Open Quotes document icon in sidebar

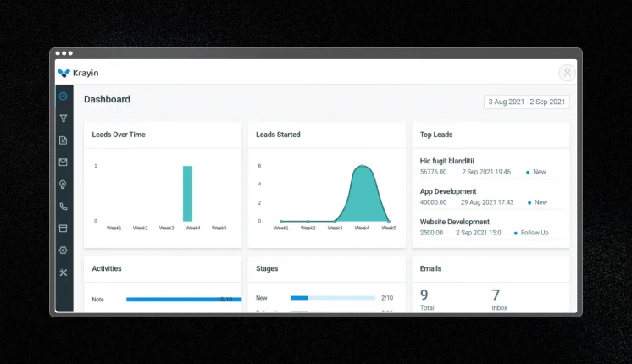pyautogui.click(x=63, y=141)
